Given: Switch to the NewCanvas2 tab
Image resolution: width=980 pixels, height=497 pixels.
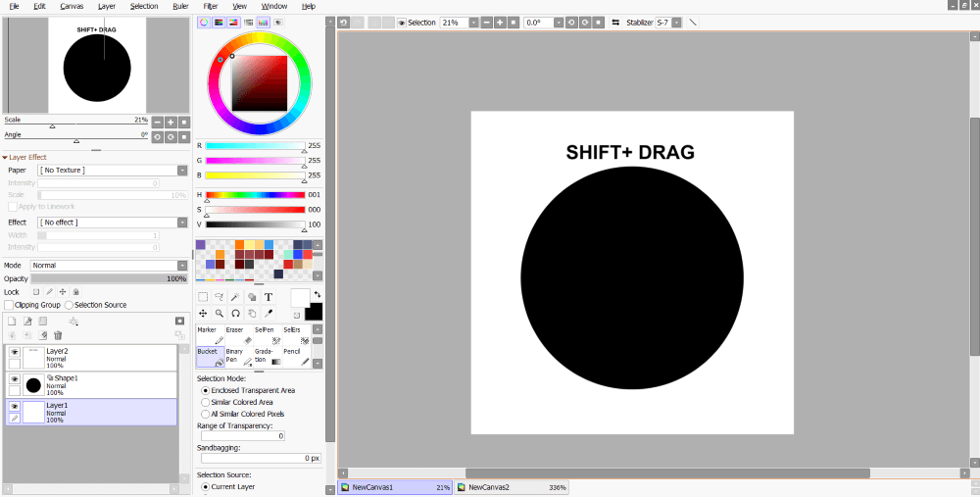Looking at the screenshot, I should 512,487.
